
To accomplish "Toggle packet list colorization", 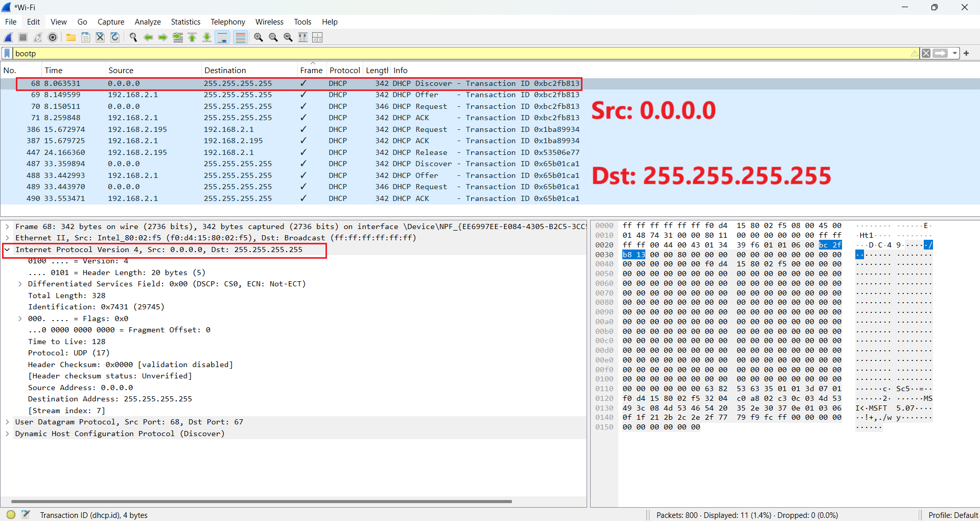I will (x=240, y=37).
